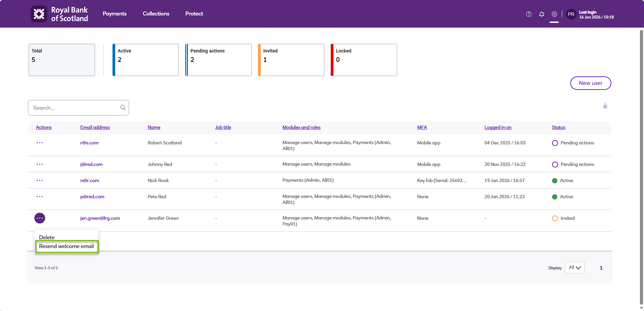
Task: Choose Delete from the actions menu
Action: (47, 237)
